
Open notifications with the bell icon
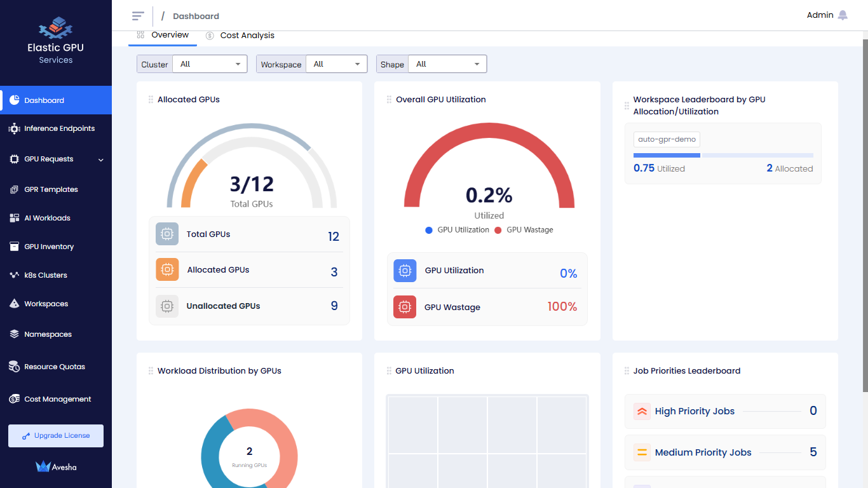[x=843, y=15]
